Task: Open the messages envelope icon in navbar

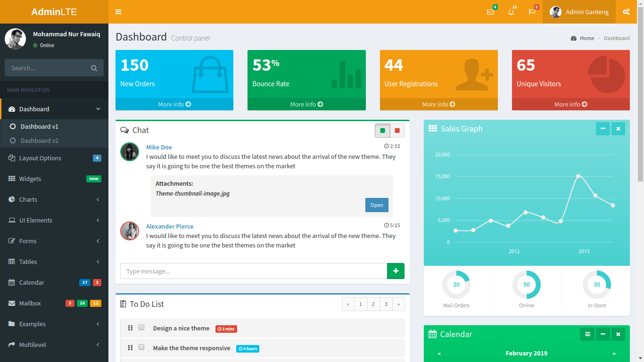Action: [x=491, y=12]
